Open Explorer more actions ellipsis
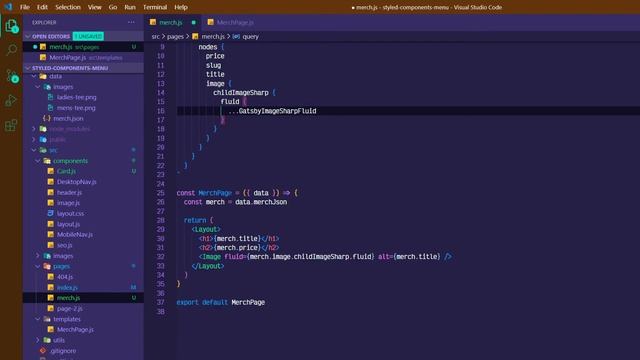The height and width of the screenshot is (360, 640). pyautogui.click(x=131, y=22)
